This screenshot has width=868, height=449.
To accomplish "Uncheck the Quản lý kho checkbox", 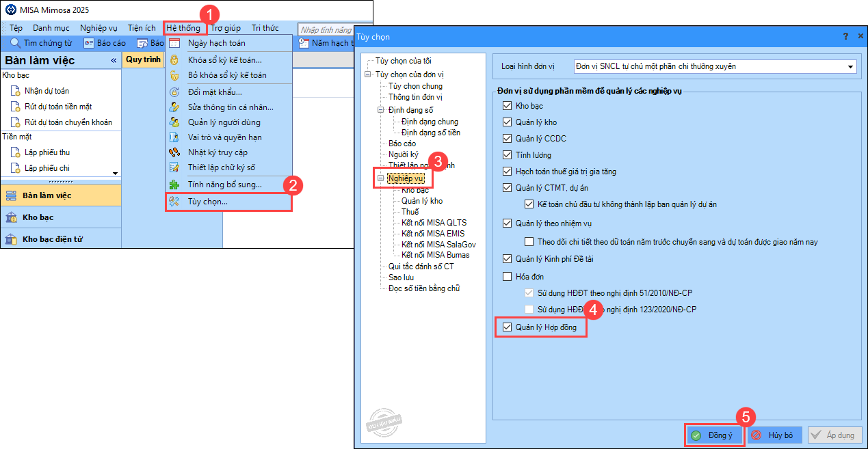I will tap(507, 122).
